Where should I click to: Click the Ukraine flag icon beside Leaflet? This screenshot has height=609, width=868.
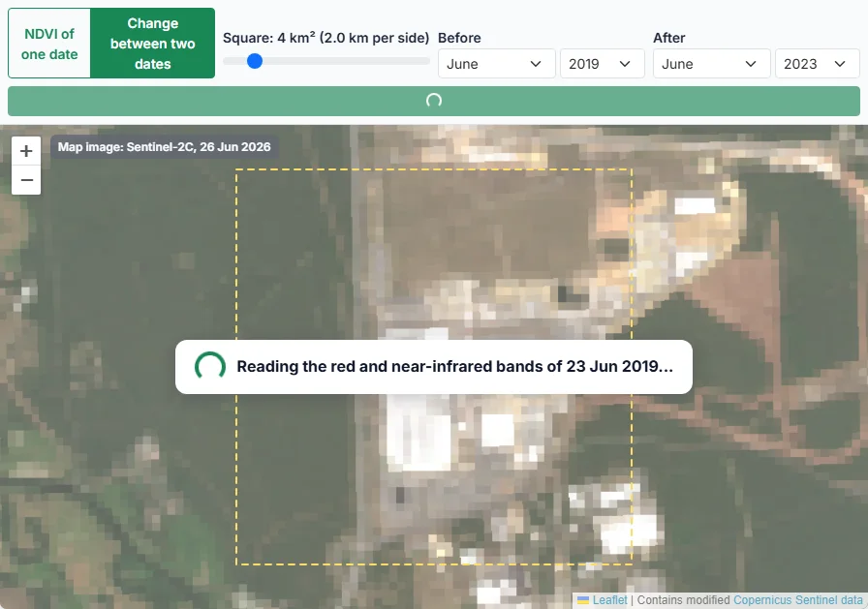[x=583, y=600]
